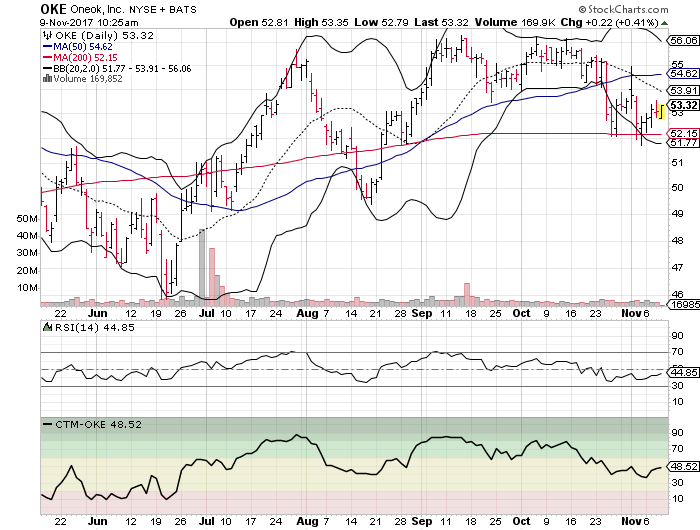This screenshot has width=700, height=530.
Task: Click the High 53.35 value in header
Action: [x=321, y=22]
